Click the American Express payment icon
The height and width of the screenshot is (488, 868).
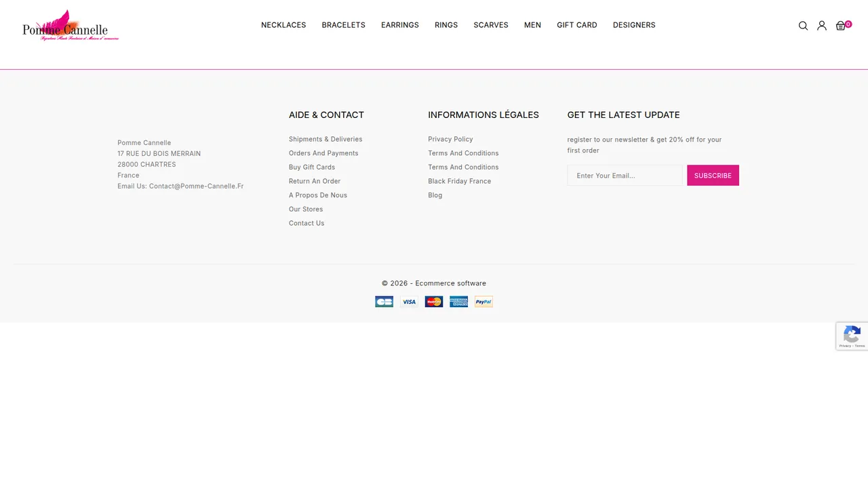[459, 302]
